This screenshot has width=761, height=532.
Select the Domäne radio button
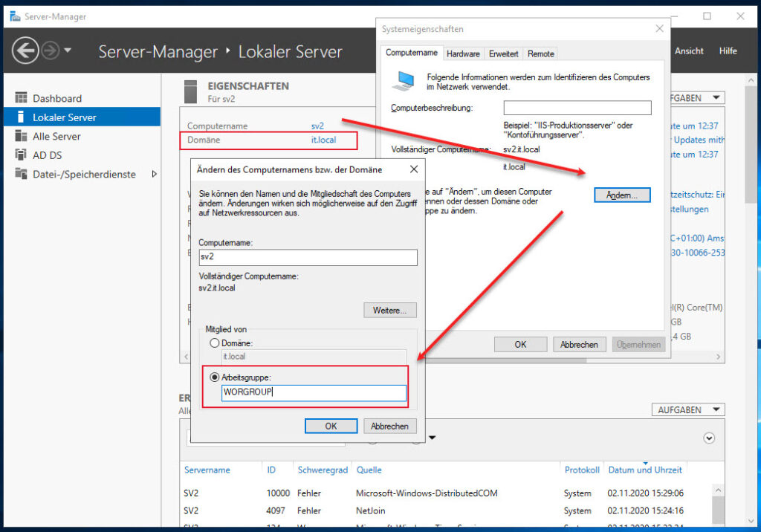215,343
